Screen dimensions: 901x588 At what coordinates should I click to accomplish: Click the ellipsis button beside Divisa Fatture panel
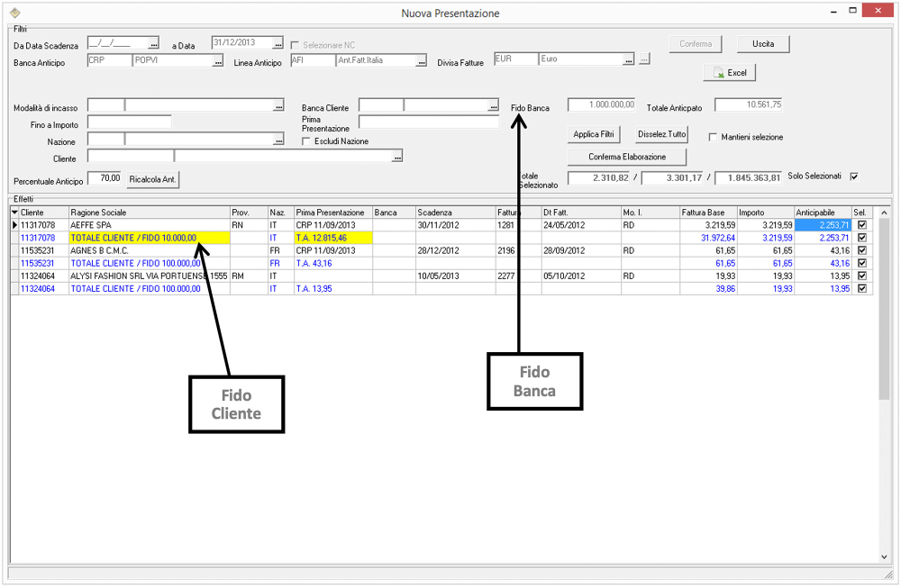pos(644,61)
